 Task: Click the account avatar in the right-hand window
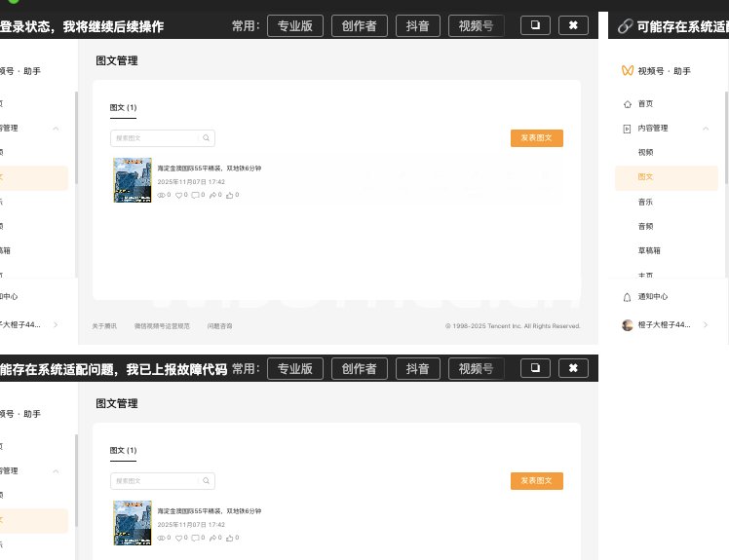pos(628,325)
